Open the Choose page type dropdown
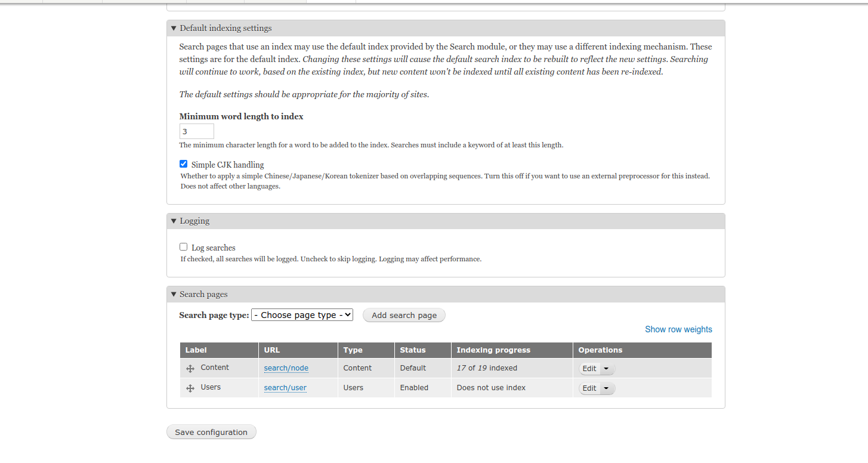This screenshot has width=868, height=463. point(301,314)
